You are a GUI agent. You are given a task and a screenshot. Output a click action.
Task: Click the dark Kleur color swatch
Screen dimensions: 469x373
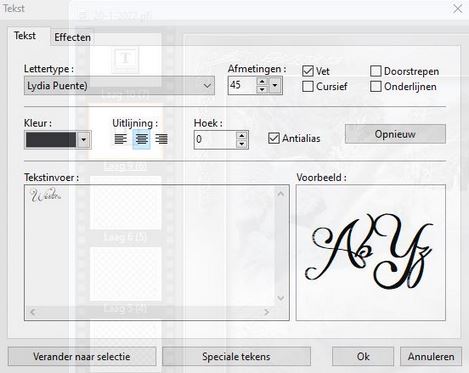tap(51, 140)
